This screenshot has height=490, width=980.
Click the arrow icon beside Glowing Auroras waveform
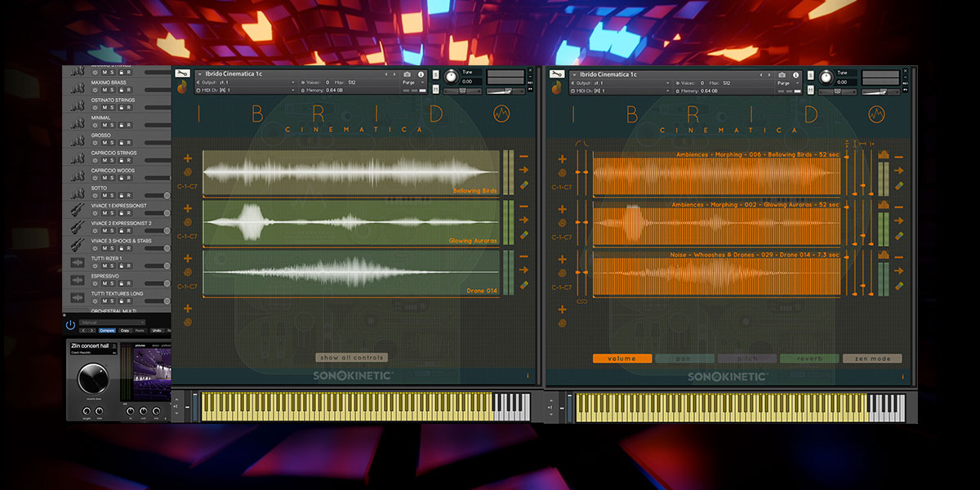point(523,220)
